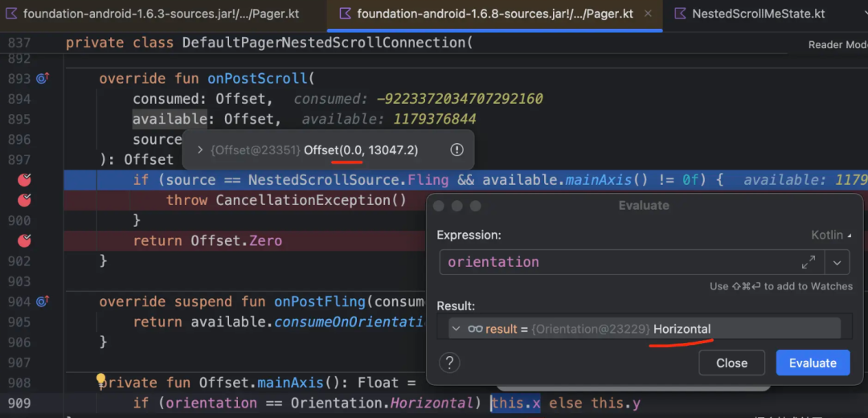
Task: Click line number 894 in gutter
Action: (19, 99)
